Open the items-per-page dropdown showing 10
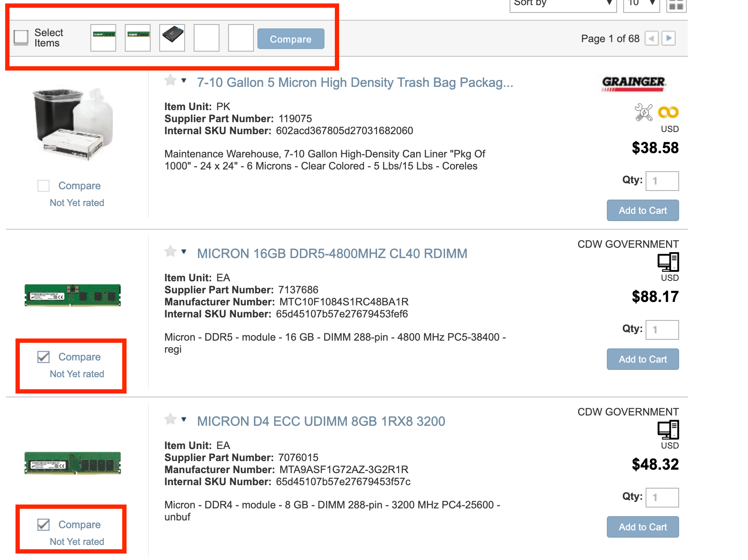 pyautogui.click(x=641, y=5)
